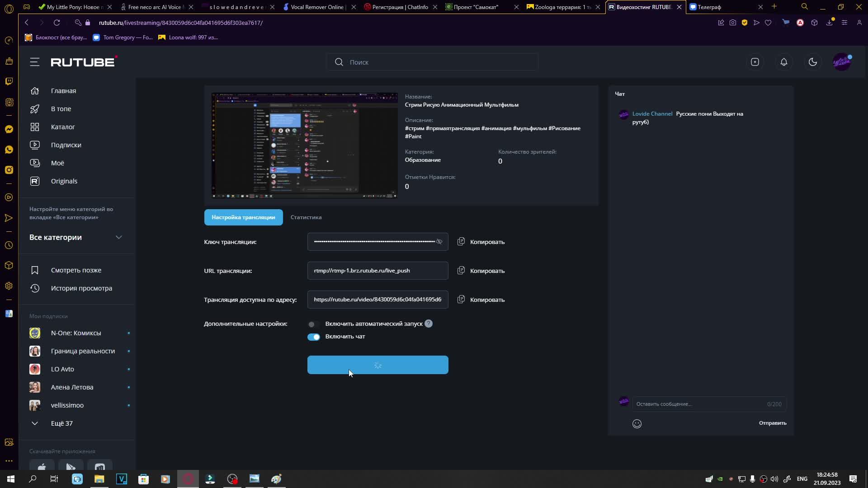
Task: Open Lovide Channel link in chat
Action: [x=652, y=114]
